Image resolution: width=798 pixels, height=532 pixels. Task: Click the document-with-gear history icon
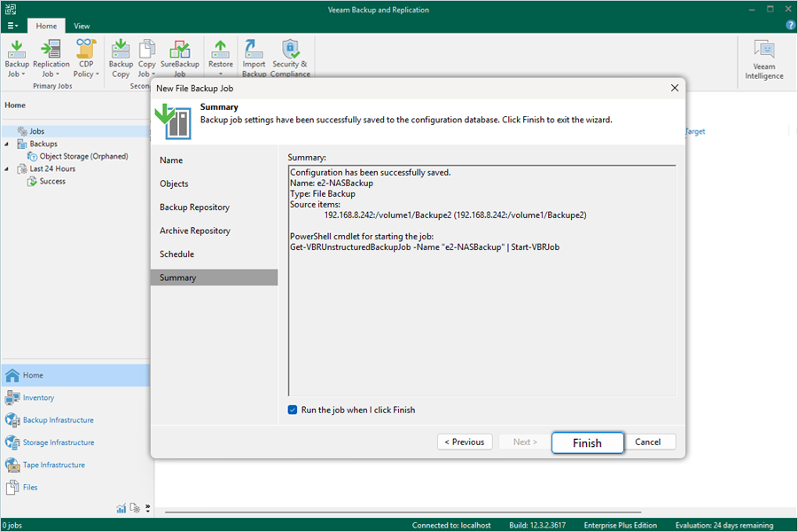click(135, 508)
